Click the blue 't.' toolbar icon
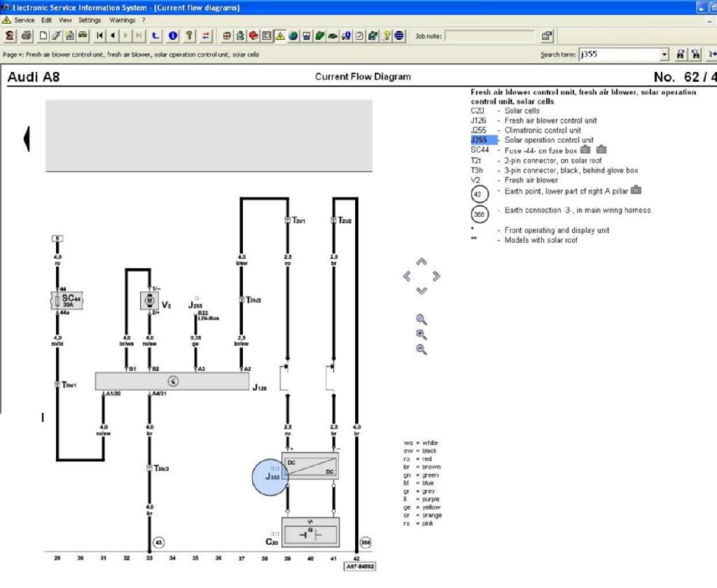Screen dimensions: 717x588 [155, 36]
